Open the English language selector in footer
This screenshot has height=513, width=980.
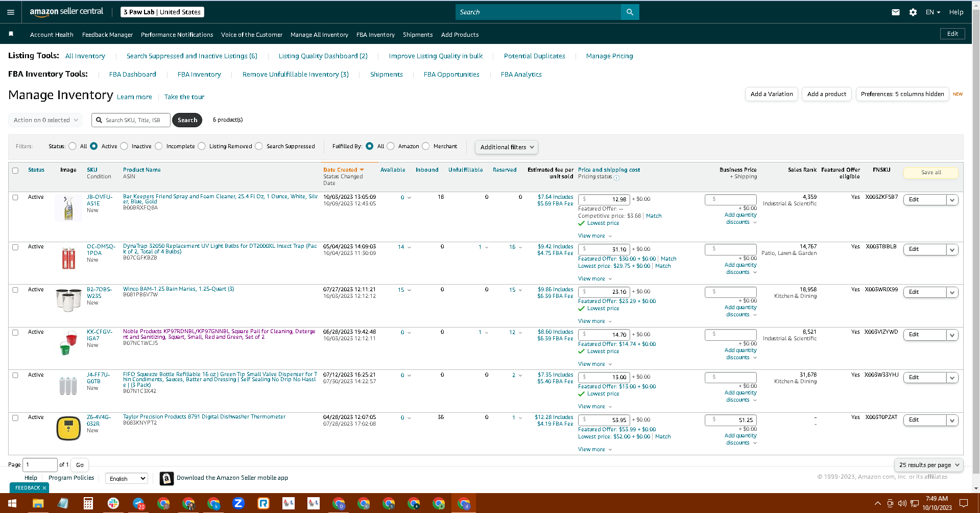(x=127, y=478)
